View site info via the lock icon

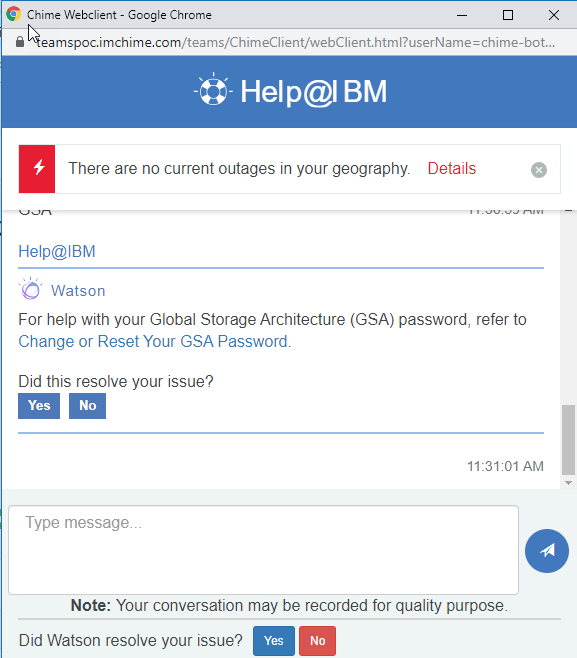19,42
